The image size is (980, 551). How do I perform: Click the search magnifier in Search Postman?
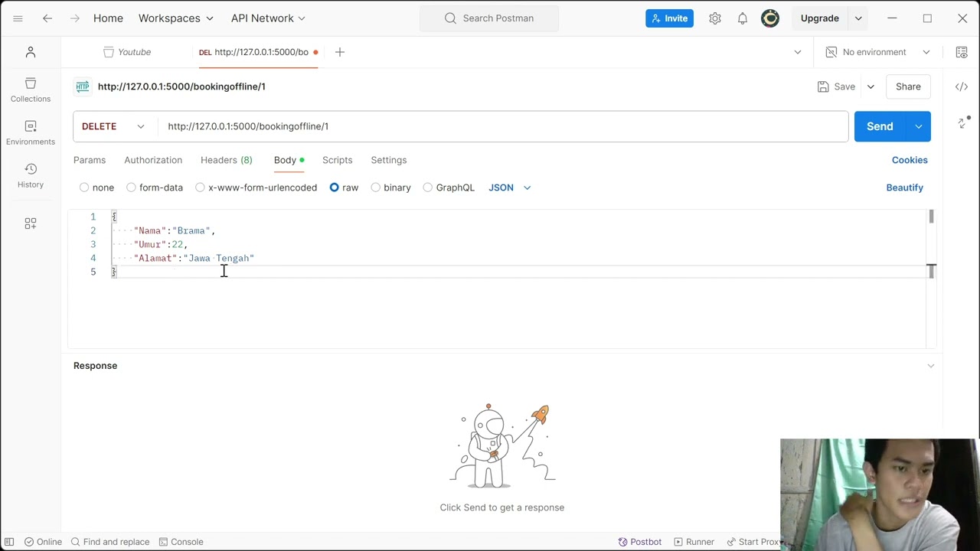[x=450, y=18]
